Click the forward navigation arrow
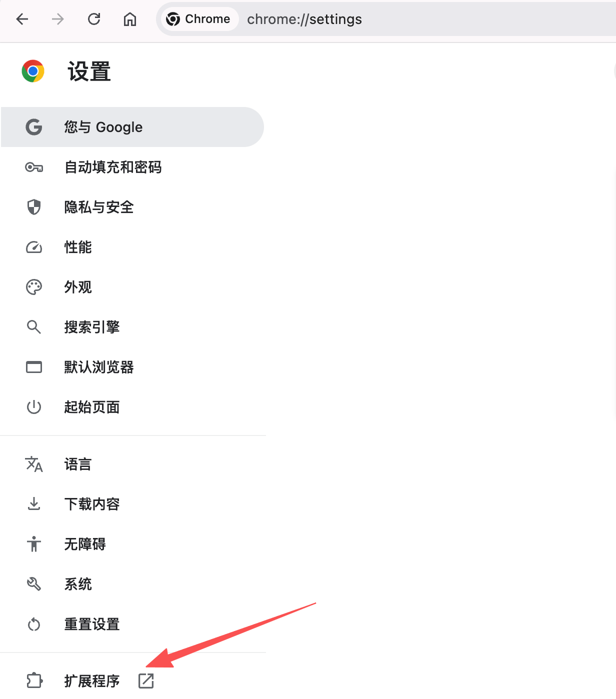Screen dimensions: 616x699 [58, 19]
